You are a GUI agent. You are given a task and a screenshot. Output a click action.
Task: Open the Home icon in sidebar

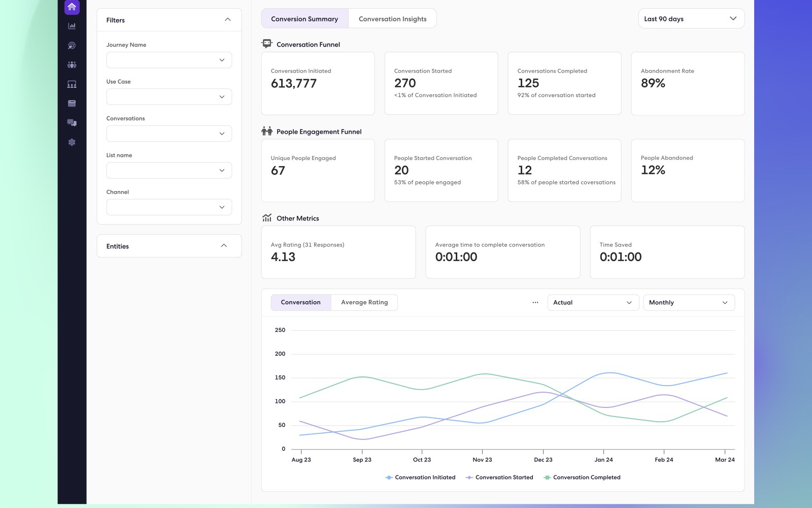tap(72, 7)
